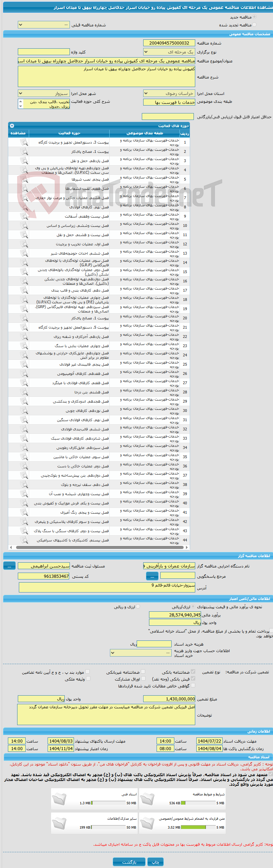Click کلید واژه input field
The width and height of the screenshot is (273, 868).
pos(44,52)
